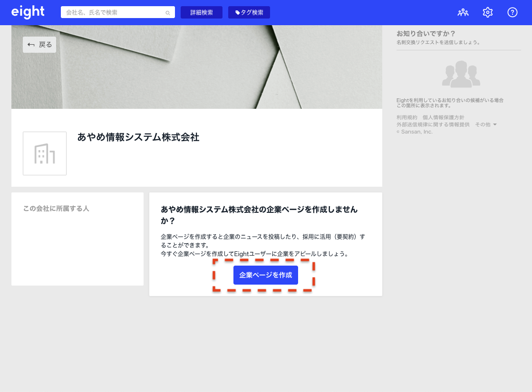Click the 名刺交換リクエストを送信しましょう text

click(x=438, y=42)
